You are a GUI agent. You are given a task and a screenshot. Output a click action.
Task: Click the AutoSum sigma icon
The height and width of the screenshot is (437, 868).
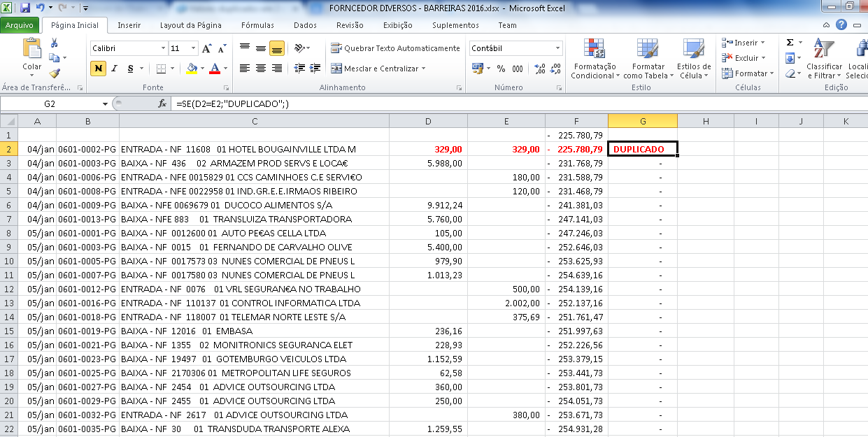790,43
